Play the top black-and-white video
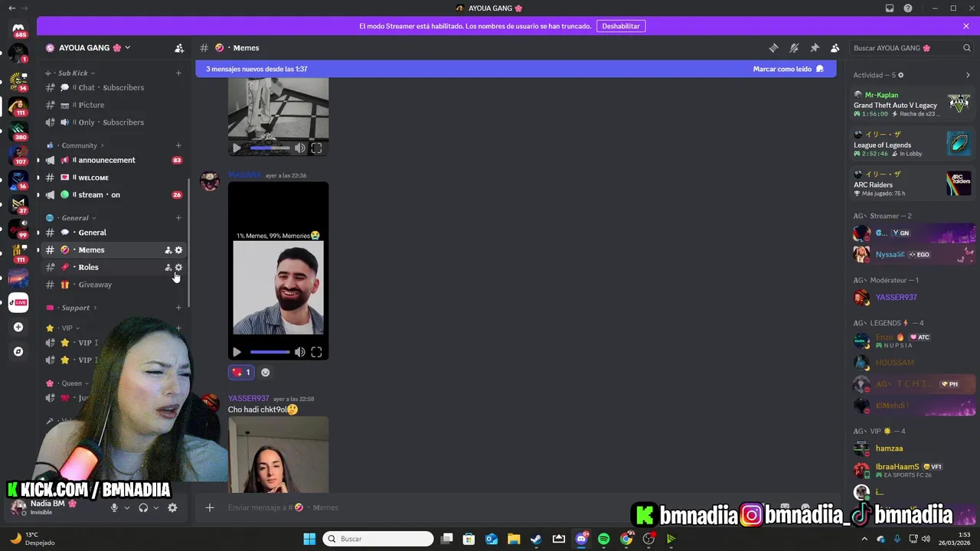This screenshot has width=980, height=551. (237, 148)
